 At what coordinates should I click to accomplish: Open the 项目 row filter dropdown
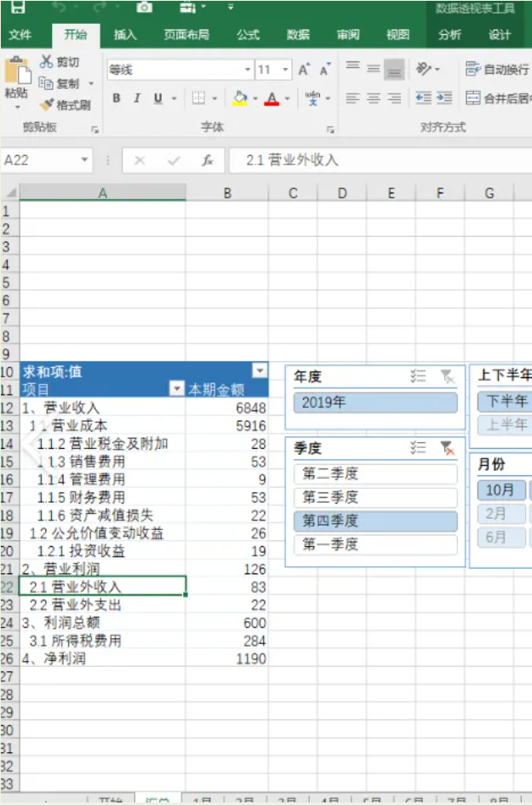pos(176,388)
